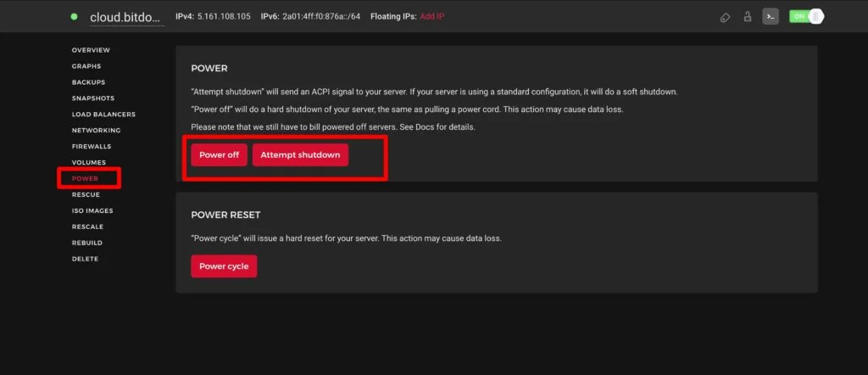Toggle the server ON power switch
Screen dimensions: 868x375
coord(806,17)
